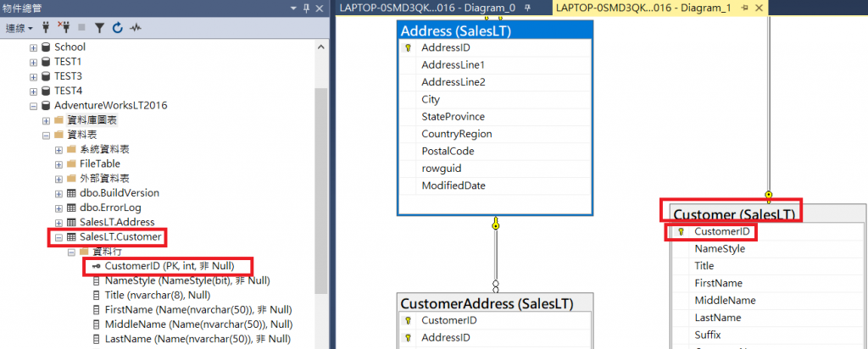Image resolution: width=868 pixels, height=349 pixels.
Task: Click key icon for AddressID in CustomerAddress table
Action: point(408,338)
